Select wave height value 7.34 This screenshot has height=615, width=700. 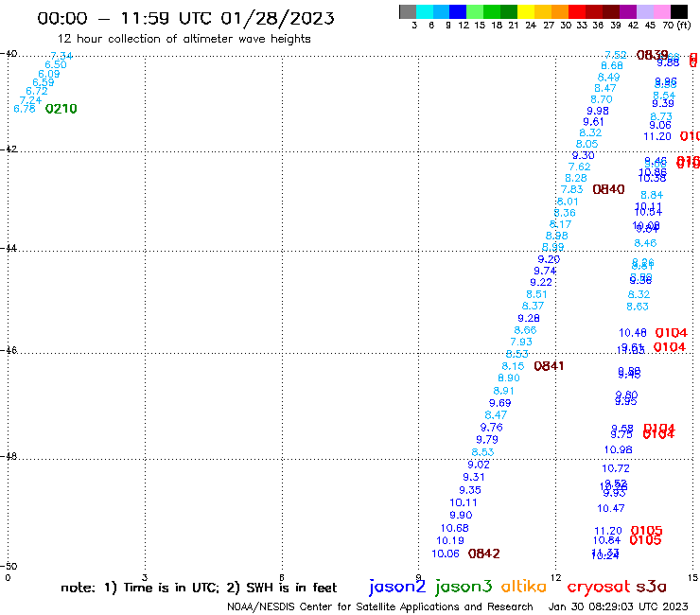point(61,56)
